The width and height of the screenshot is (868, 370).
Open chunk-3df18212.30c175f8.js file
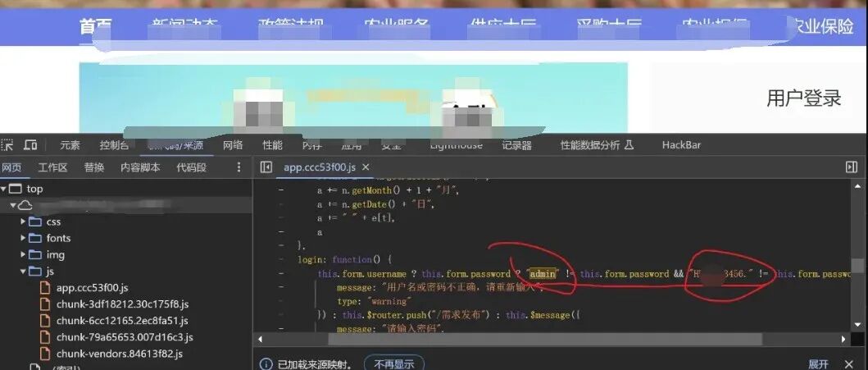(122, 304)
